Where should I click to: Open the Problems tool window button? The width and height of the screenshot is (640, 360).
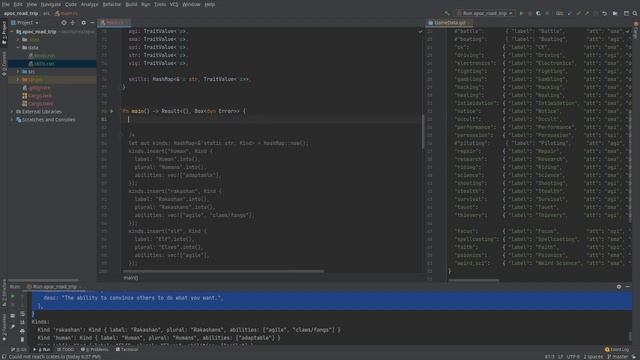tap(95, 350)
